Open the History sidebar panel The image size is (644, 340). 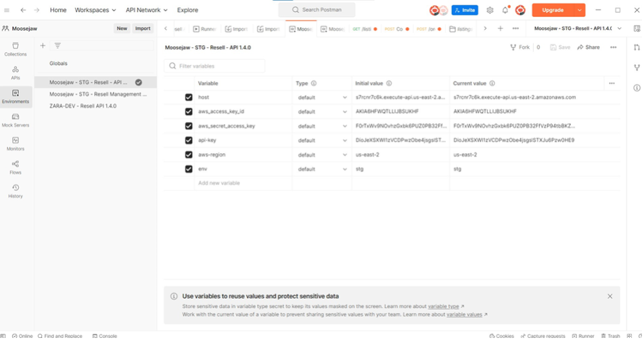[16, 191]
